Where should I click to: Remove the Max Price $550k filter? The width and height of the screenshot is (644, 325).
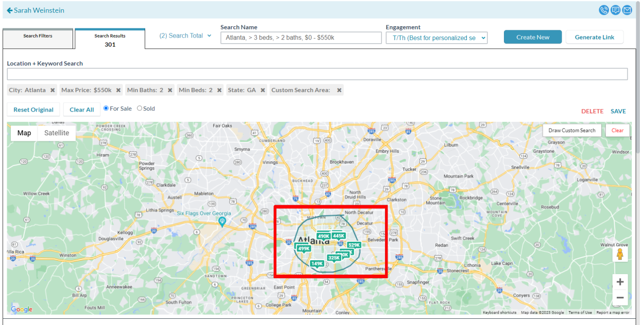point(118,90)
